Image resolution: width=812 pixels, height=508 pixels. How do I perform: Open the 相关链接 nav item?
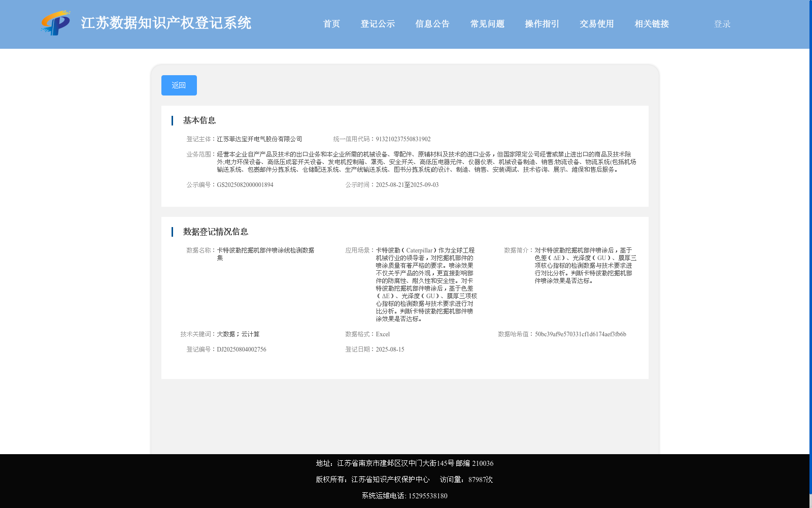click(652, 24)
